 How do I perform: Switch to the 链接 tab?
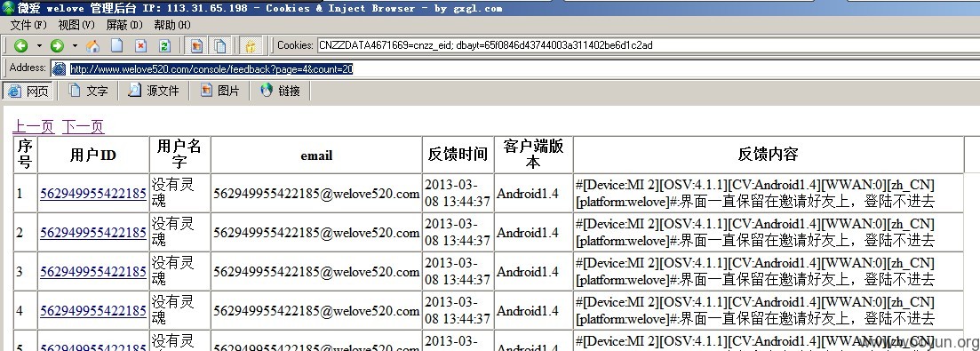click(281, 91)
